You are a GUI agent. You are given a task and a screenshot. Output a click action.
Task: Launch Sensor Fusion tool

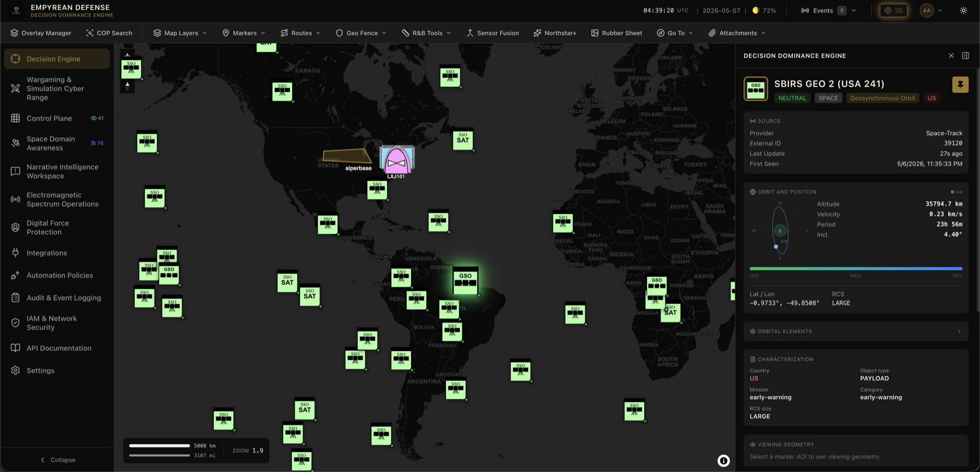(x=492, y=33)
